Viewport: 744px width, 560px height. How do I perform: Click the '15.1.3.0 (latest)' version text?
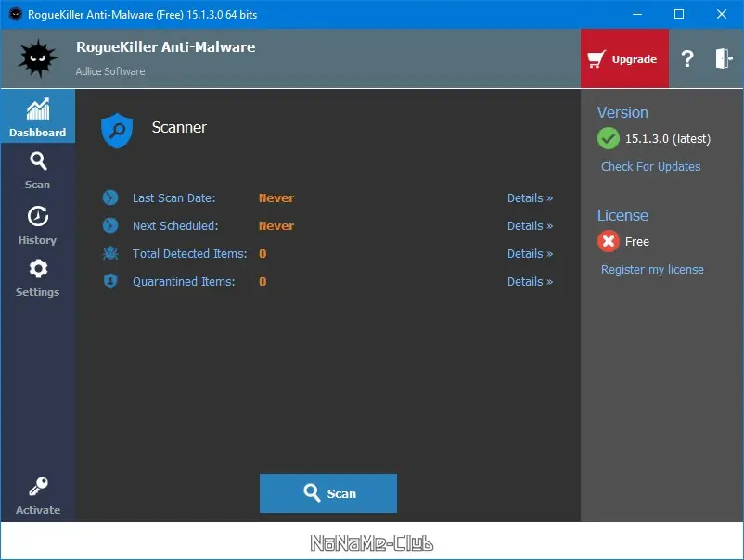pos(668,138)
